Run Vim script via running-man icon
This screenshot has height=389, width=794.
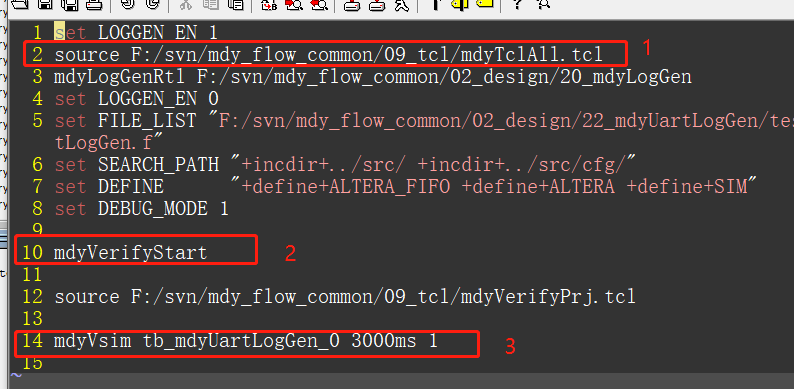402,4
